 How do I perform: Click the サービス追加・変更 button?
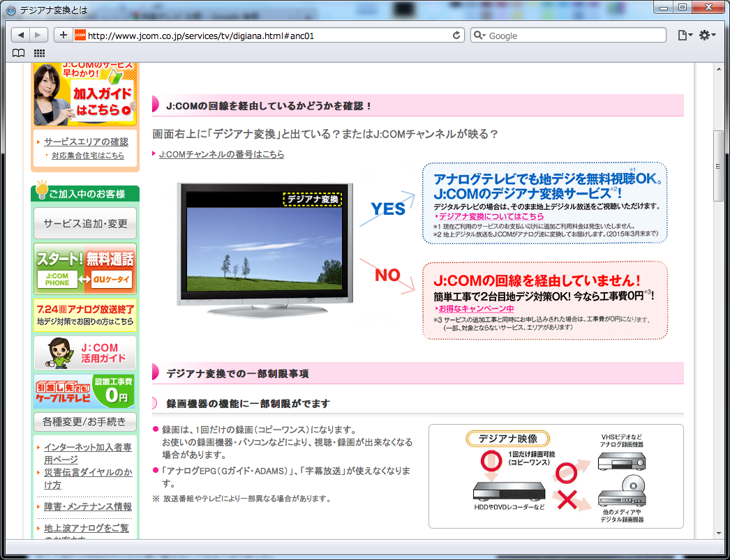tap(85, 224)
